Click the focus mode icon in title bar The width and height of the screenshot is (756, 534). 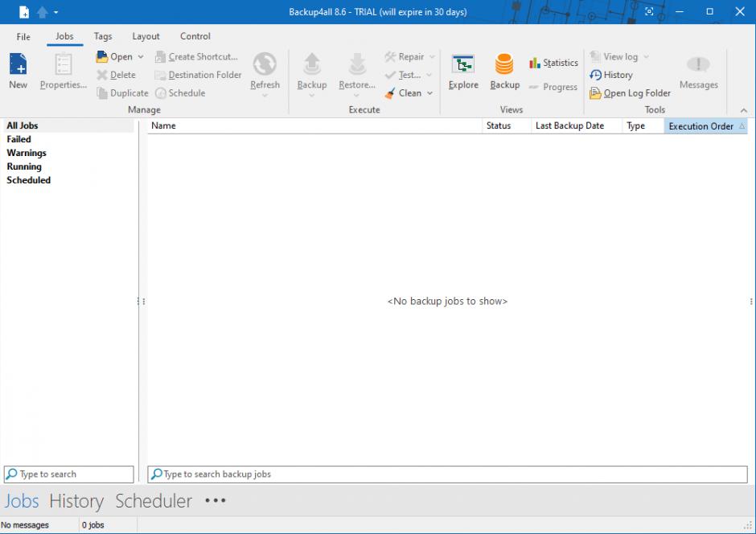click(x=650, y=11)
